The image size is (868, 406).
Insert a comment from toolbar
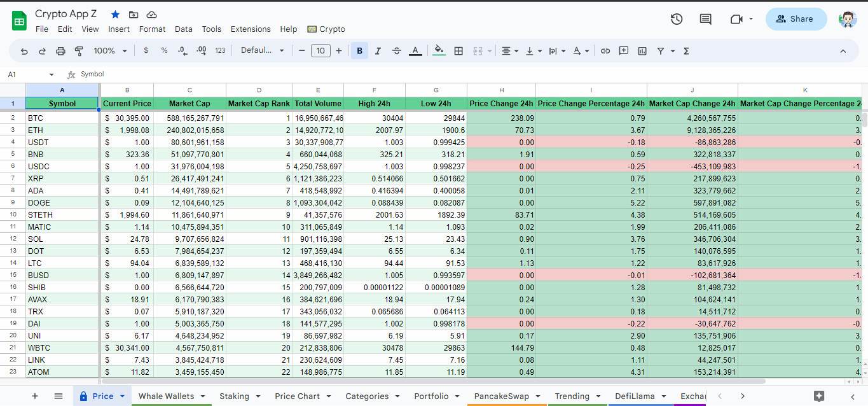(x=624, y=51)
